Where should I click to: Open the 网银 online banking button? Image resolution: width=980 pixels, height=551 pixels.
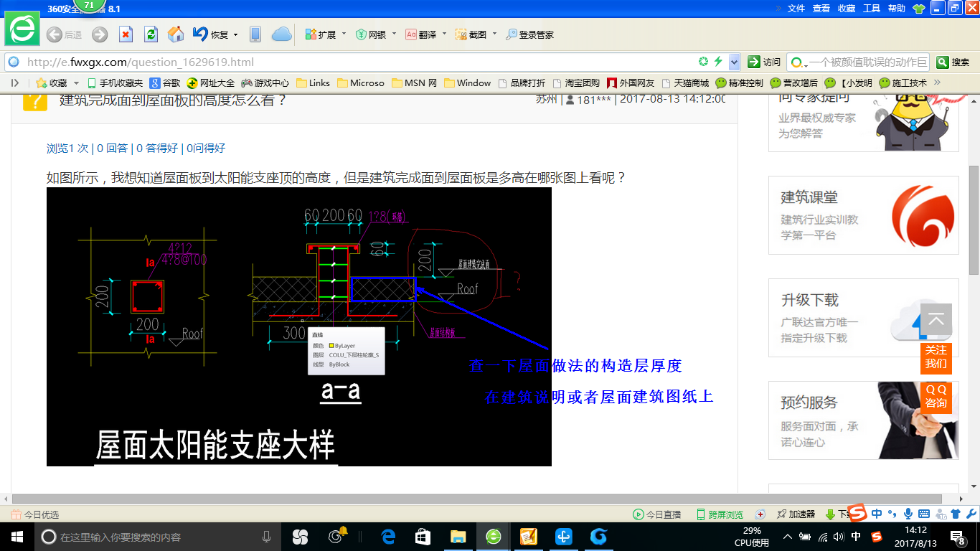(x=371, y=34)
